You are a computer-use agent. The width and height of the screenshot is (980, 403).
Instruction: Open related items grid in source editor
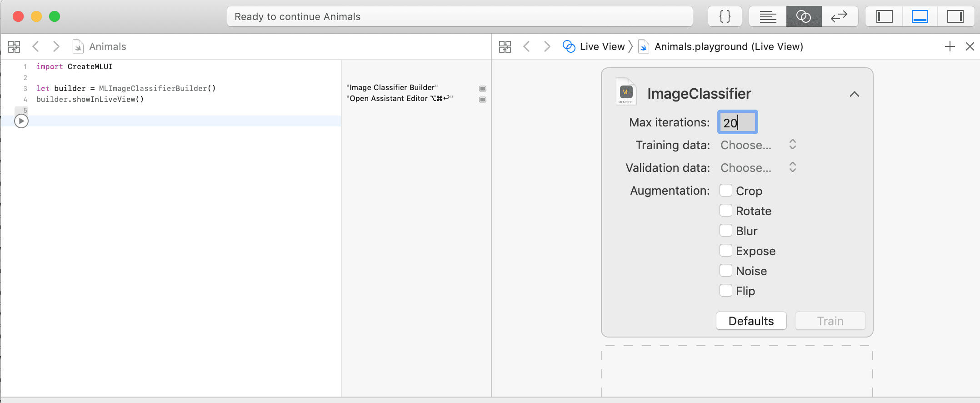point(14,46)
